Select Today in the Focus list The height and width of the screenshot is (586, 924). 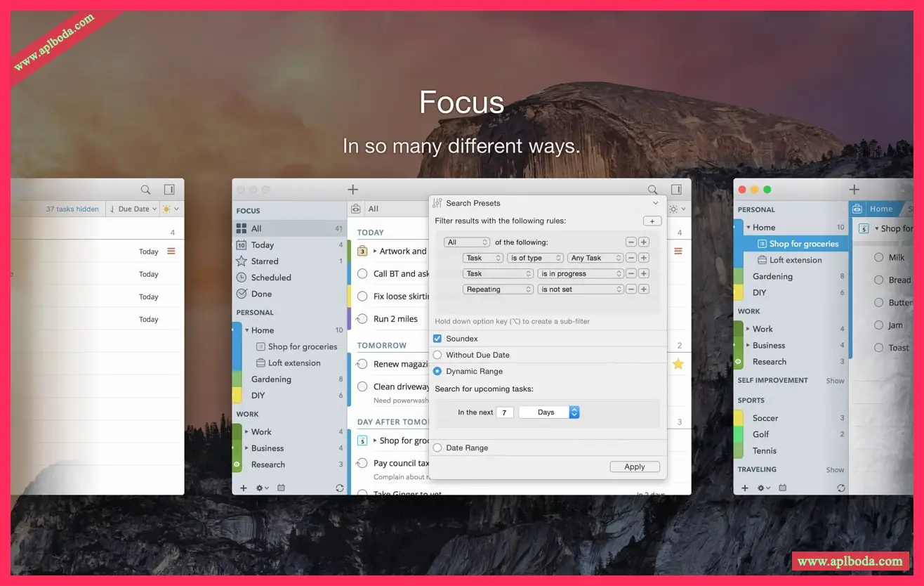tap(262, 245)
